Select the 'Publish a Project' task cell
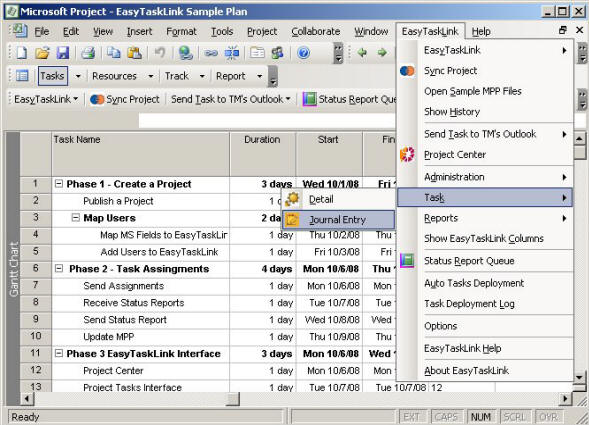The height and width of the screenshot is (425, 589). [x=140, y=201]
